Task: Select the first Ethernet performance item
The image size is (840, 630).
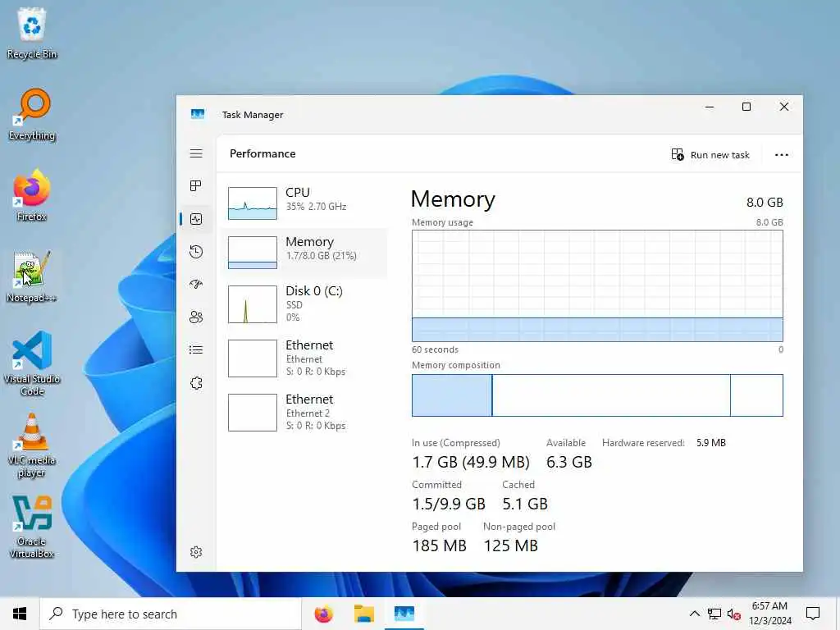Action: coord(304,358)
